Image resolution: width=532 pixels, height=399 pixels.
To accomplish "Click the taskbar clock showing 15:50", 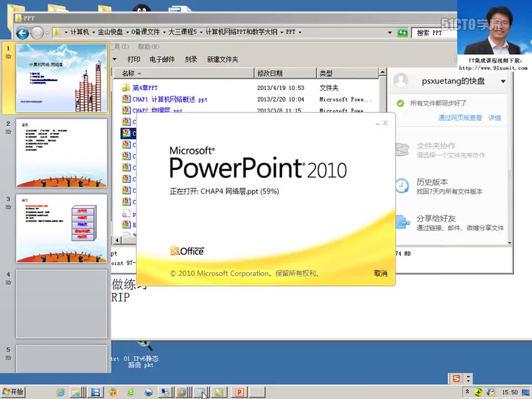I will [509, 392].
